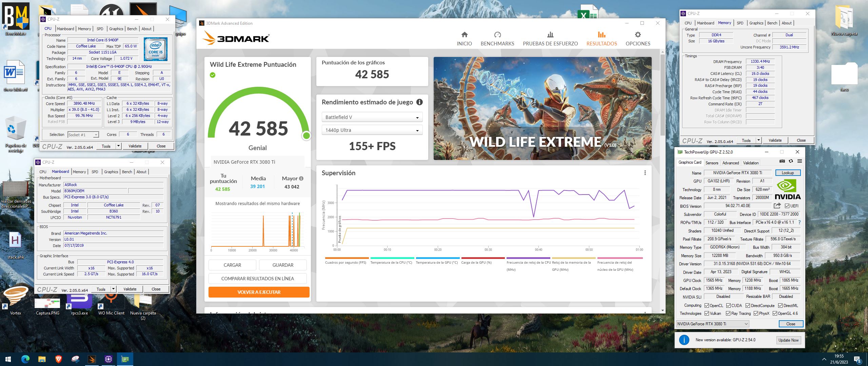Click VOLVER A EJECUTAR orange button

(x=259, y=292)
